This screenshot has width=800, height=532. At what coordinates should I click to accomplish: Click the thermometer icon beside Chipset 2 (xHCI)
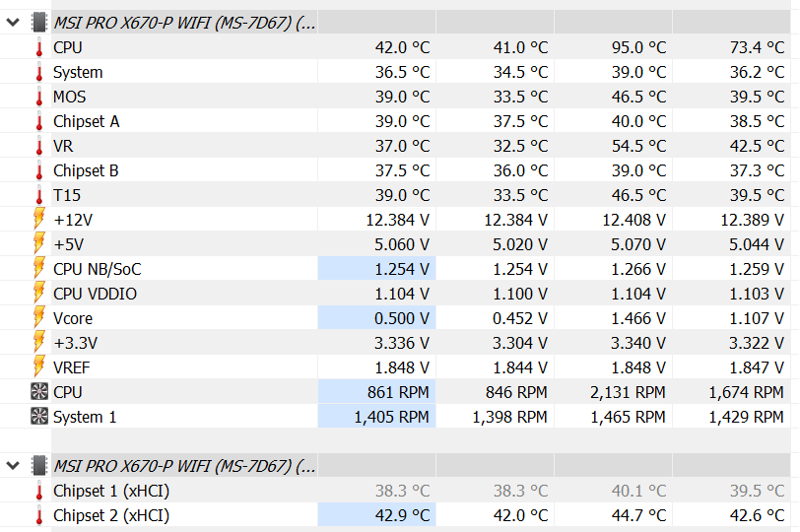39,515
